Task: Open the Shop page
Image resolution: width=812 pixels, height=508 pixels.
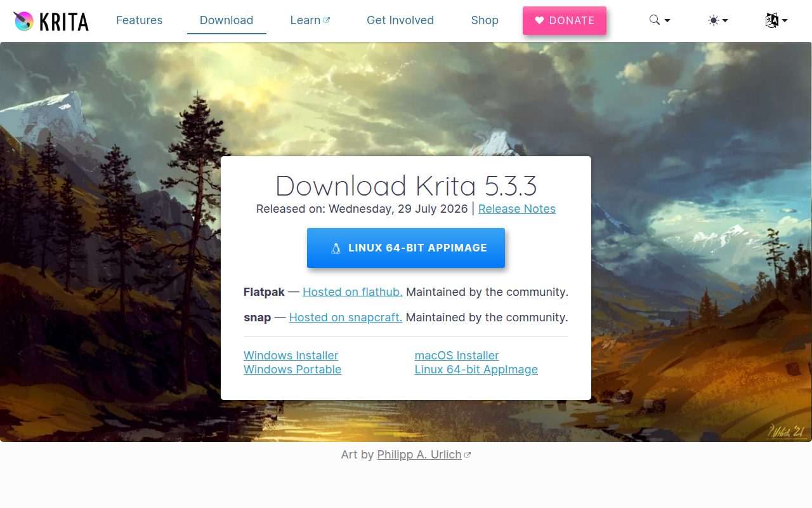Action: [x=485, y=20]
